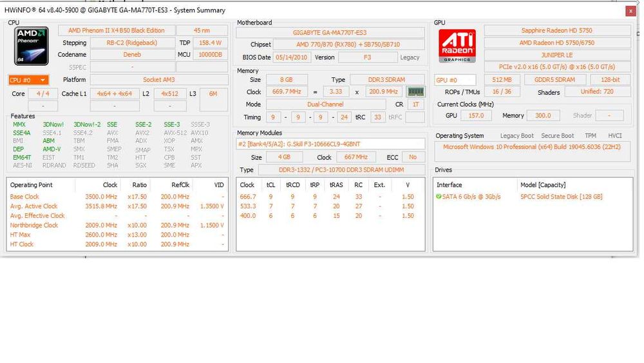Viewport: 644px width, 363px height.
Task: Click the ECC value No
Action: (413, 157)
